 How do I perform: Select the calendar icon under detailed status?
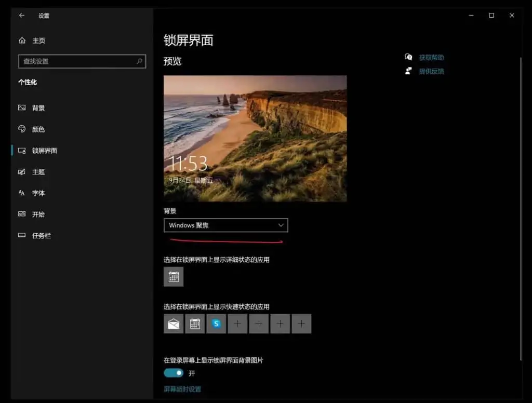tap(174, 276)
